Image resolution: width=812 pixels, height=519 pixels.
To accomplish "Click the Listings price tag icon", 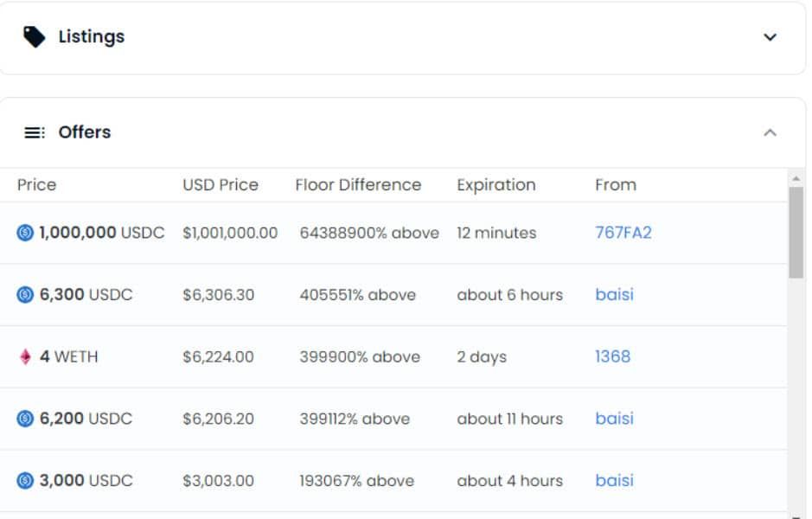I will click(x=35, y=37).
